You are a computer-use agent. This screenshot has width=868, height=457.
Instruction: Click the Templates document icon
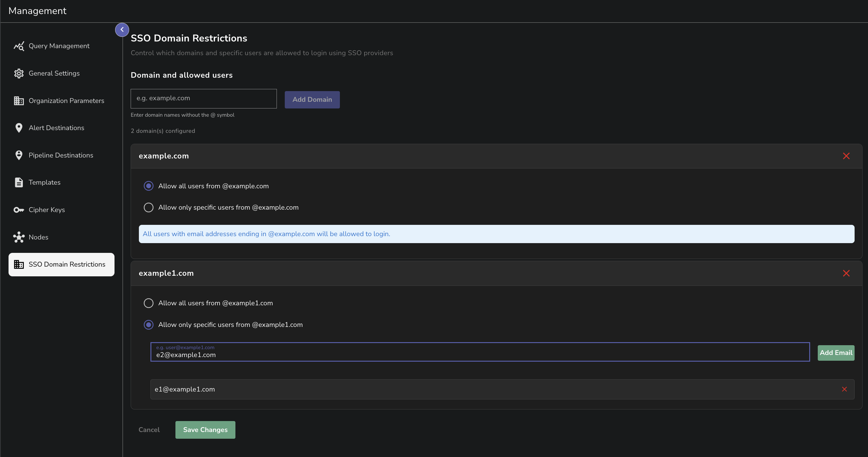(x=19, y=182)
